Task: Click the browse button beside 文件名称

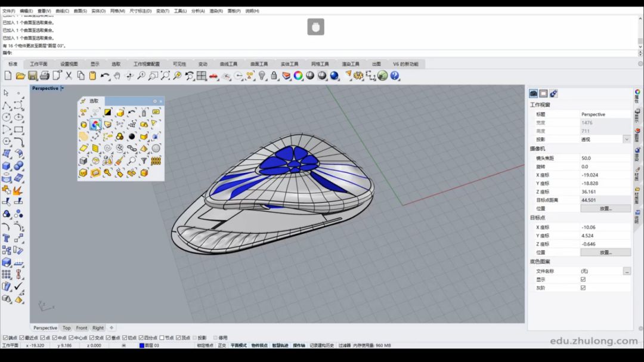Action: [626, 271]
